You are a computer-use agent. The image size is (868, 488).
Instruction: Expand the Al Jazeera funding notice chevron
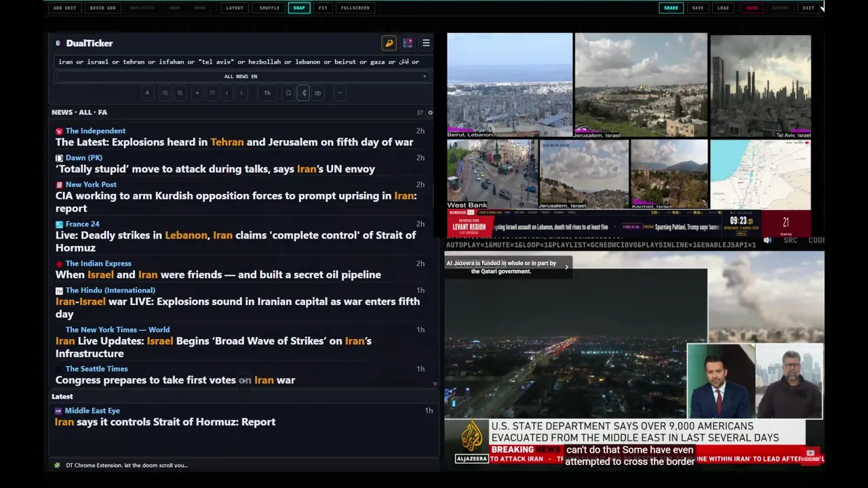pyautogui.click(x=566, y=267)
